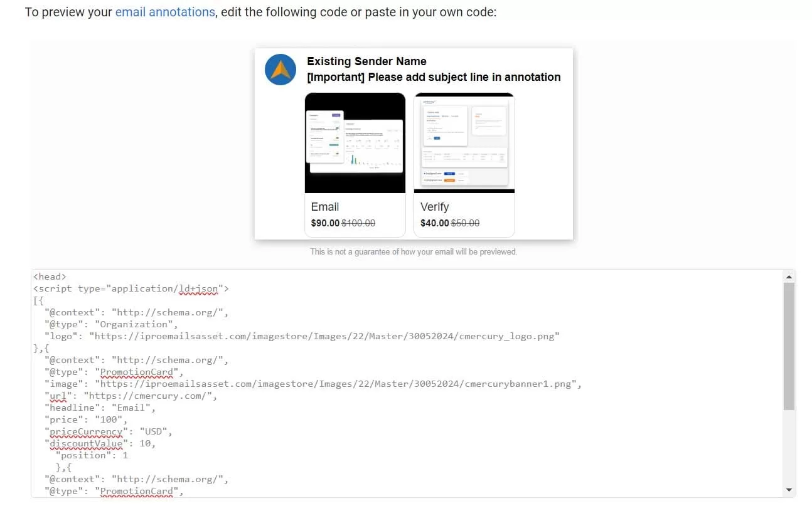Image resolution: width=812 pixels, height=511 pixels.
Task: Click the Verify card headline label
Action: click(434, 207)
